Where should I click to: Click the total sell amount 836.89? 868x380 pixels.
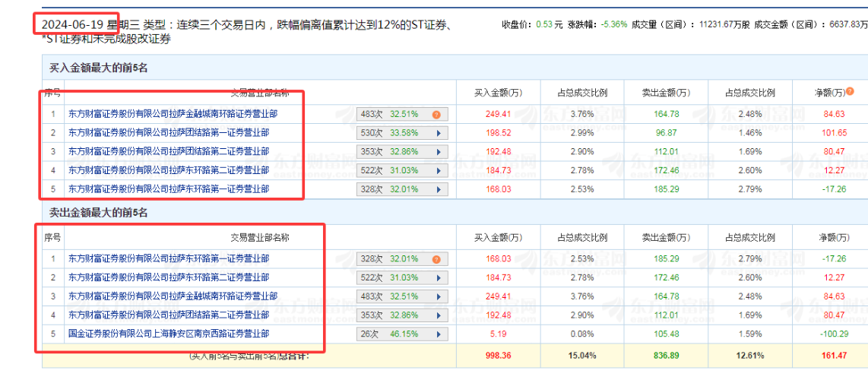point(666,355)
